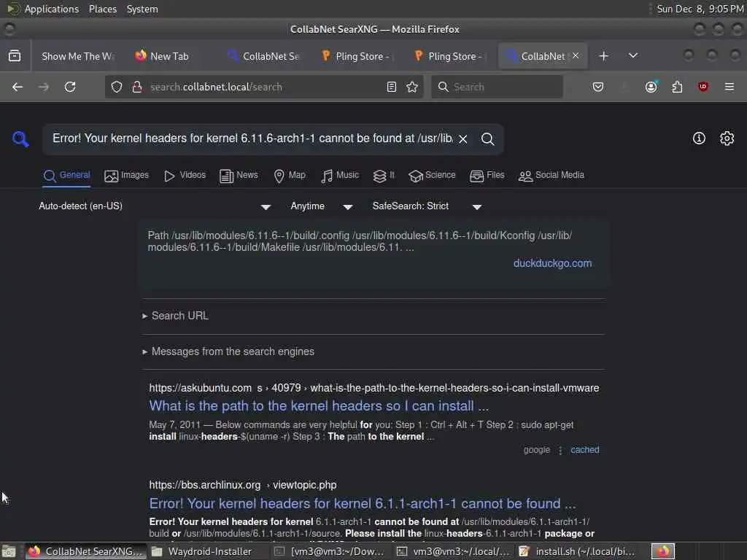Image resolution: width=747 pixels, height=560 pixels.
Task: Open the extensions puzzle icon
Action: click(677, 87)
